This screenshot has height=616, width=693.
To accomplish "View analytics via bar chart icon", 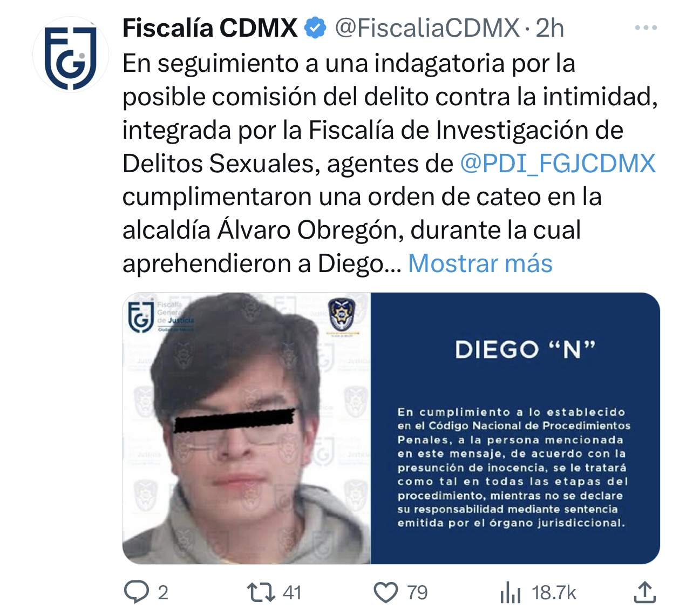I will (x=511, y=592).
